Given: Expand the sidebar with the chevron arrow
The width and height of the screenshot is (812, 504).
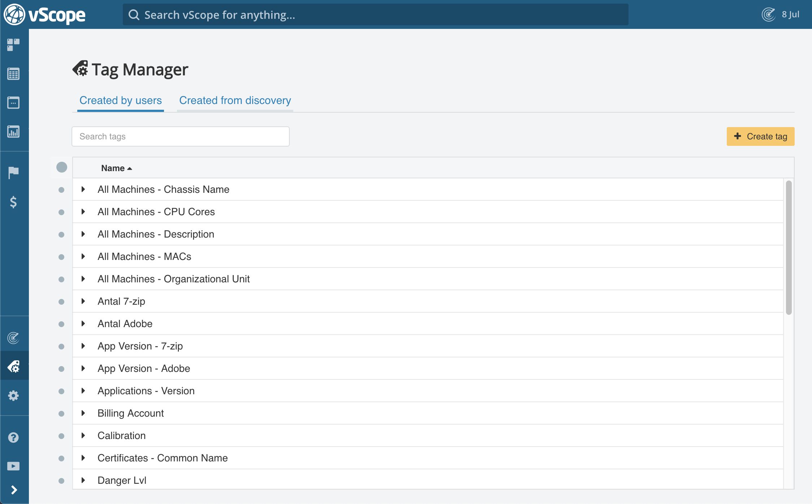Looking at the screenshot, I should tap(14, 490).
